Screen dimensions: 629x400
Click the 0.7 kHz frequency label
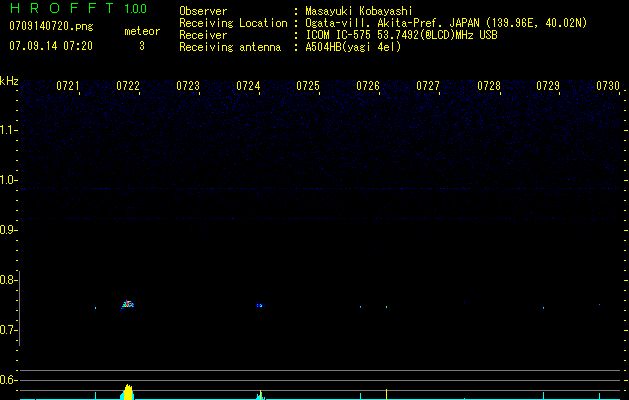click(8, 330)
